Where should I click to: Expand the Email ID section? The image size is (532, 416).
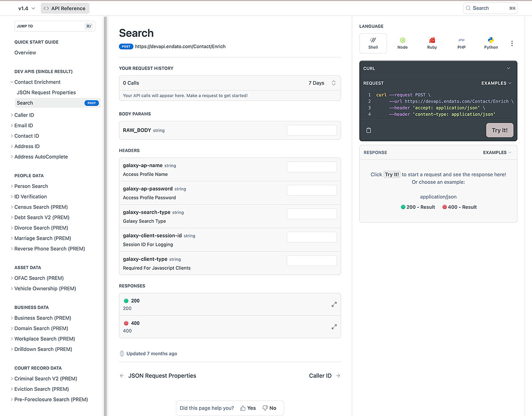tap(12, 125)
